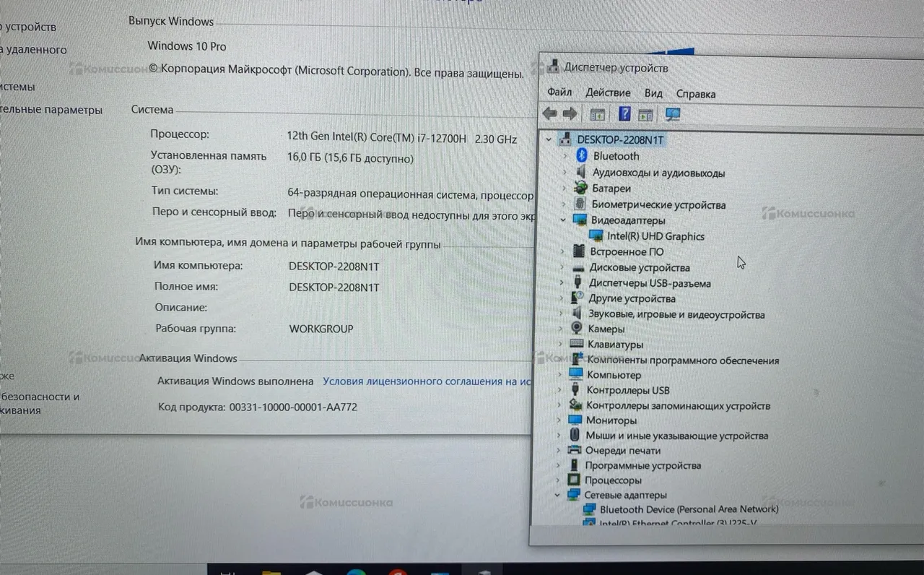Click the drive icon next to Дисковые устройства
Image resolution: width=924 pixels, height=575 pixels.
click(x=578, y=267)
